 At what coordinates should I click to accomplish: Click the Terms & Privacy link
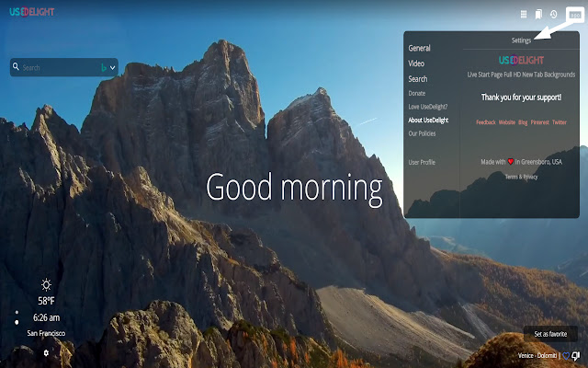point(521,177)
